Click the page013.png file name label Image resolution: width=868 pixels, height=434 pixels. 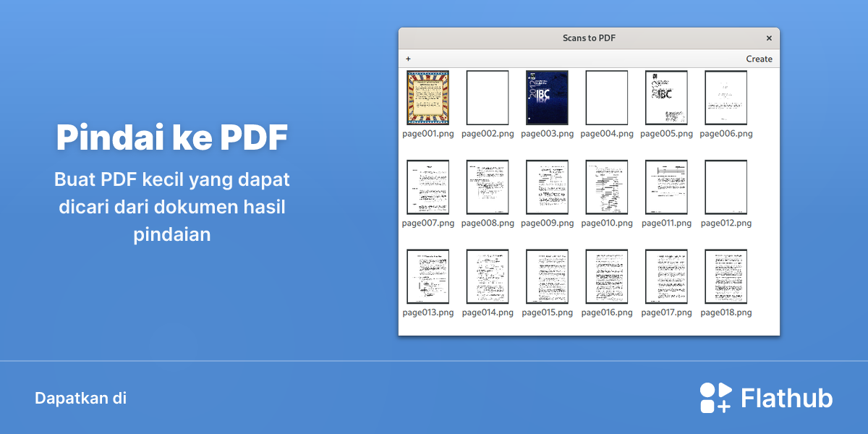(x=428, y=313)
